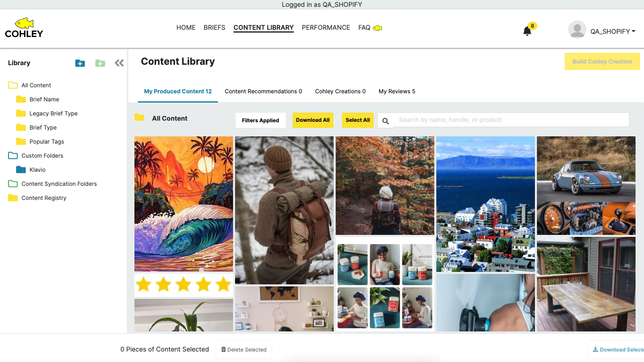The width and height of the screenshot is (644, 362).
Task: Expand the Custom Folders tree item
Action: [x=42, y=156]
